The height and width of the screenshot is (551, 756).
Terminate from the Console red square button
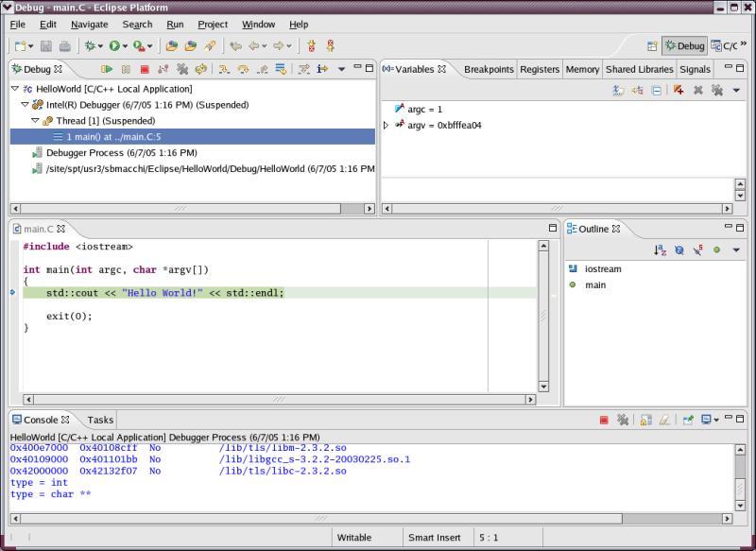tap(604, 421)
